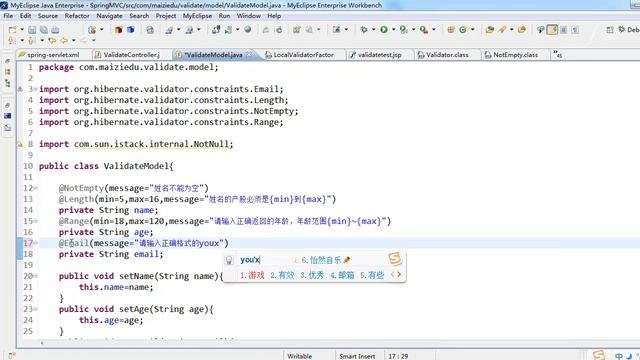This screenshot has height=360, width=640.
Task: Switch to the Debug perspective
Action: [628, 30]
